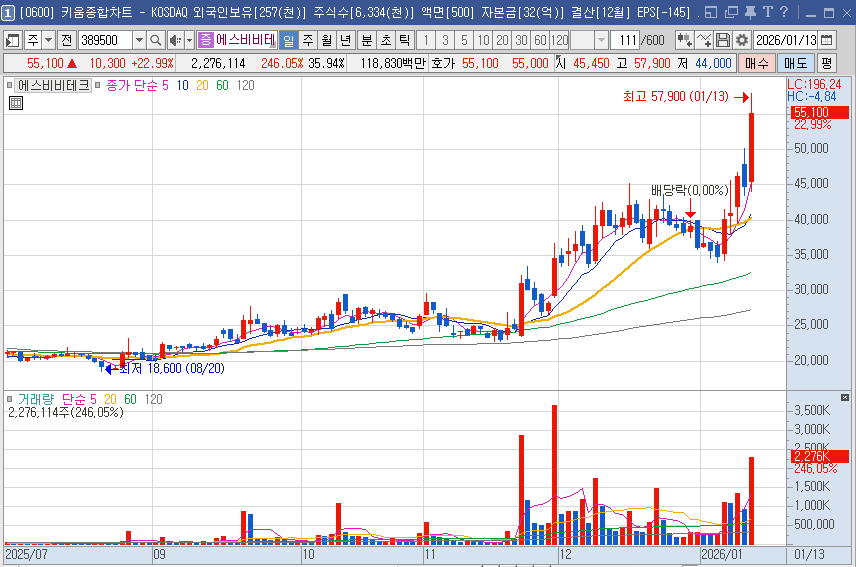Click small square before 에스비비테크 chart label

9,85
